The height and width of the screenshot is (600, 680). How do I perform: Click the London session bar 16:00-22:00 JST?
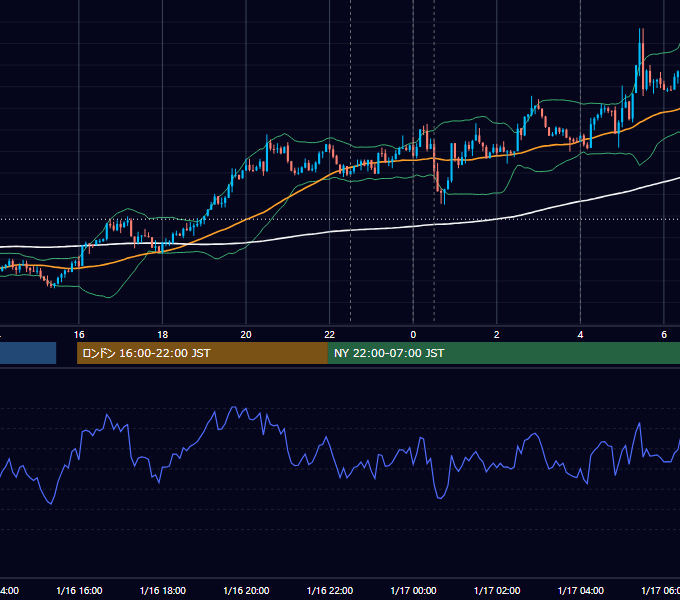202,353
